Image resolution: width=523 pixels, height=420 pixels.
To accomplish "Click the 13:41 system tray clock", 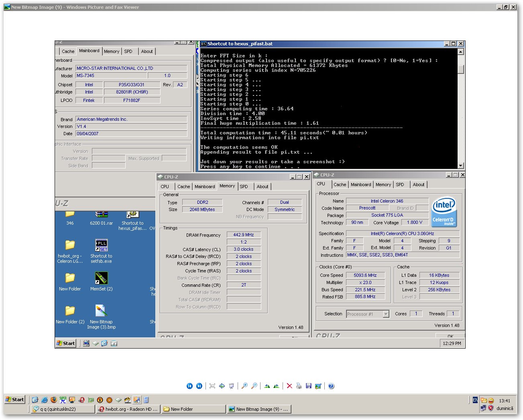I will pyautogui.click(x=505, y=401).
